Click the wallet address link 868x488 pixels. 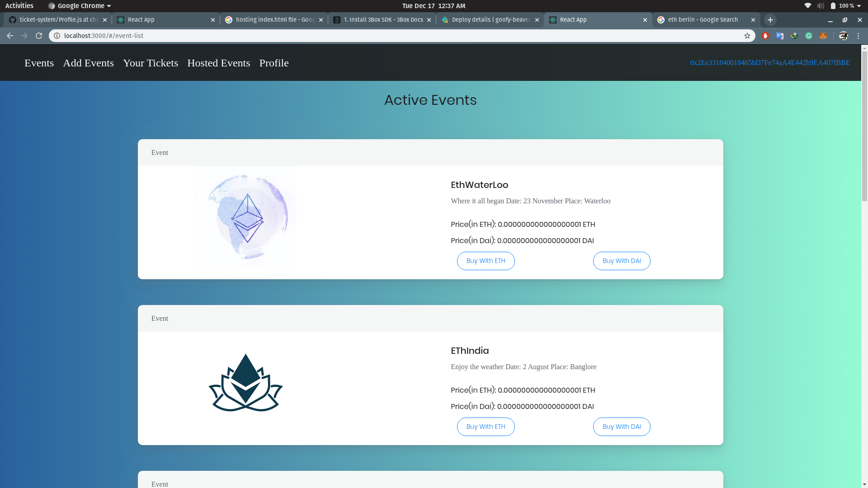tap(769, 63)
